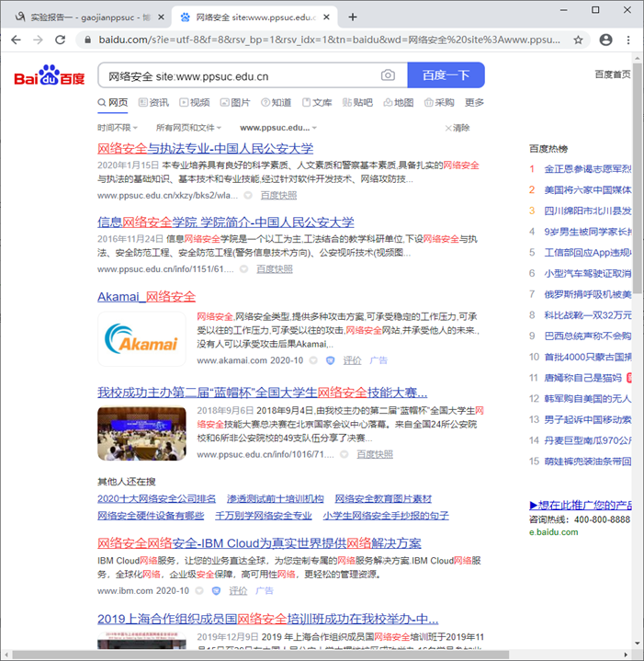View site security padlock icon
The height and width of the screenshot is (661, 644).
pyautogui.click(x=87, y=40)
